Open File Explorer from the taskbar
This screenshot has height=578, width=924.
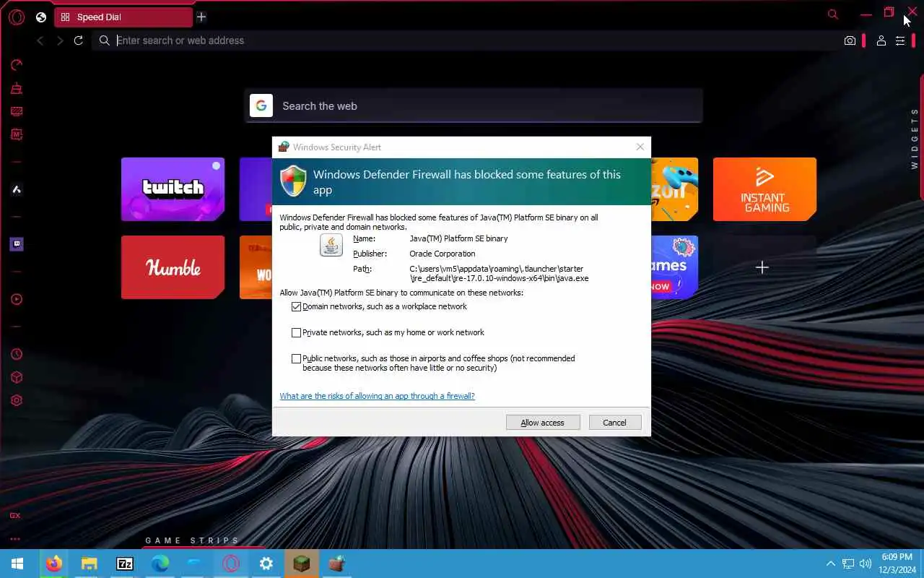click(89, 564)
